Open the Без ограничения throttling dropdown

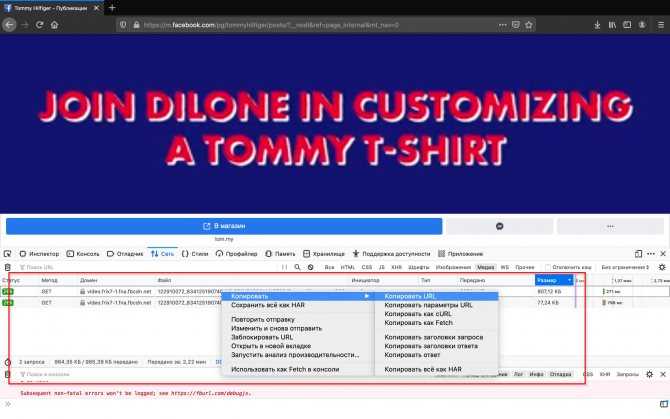(625, 267)
